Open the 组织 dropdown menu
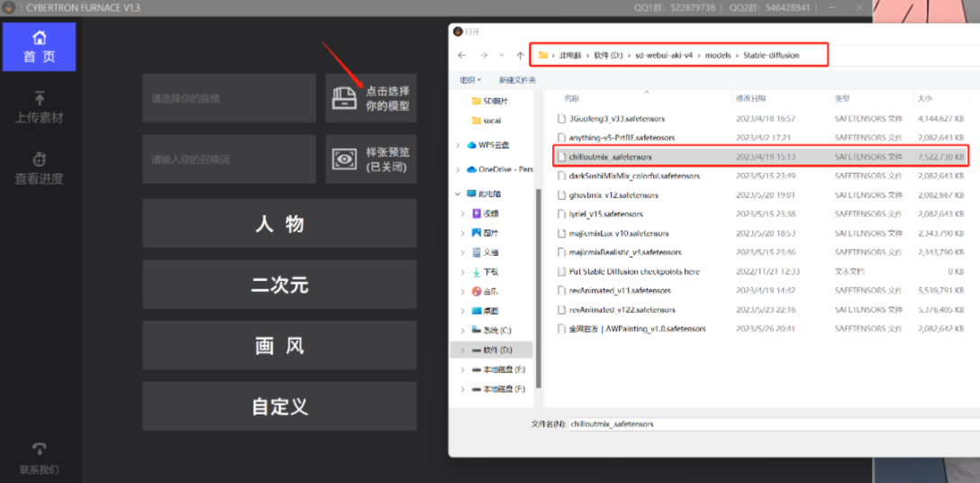This screenshot has height=483, width=980. coord(470,80)
